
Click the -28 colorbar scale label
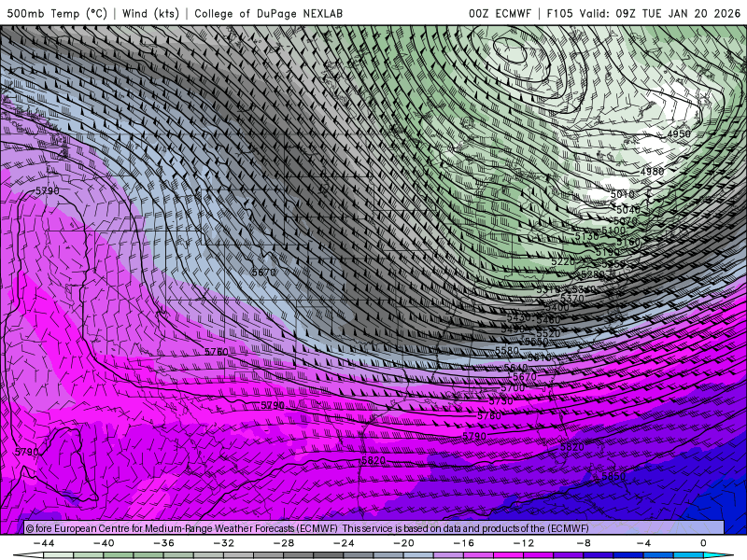pyautogui.click(x=284, y=543)
